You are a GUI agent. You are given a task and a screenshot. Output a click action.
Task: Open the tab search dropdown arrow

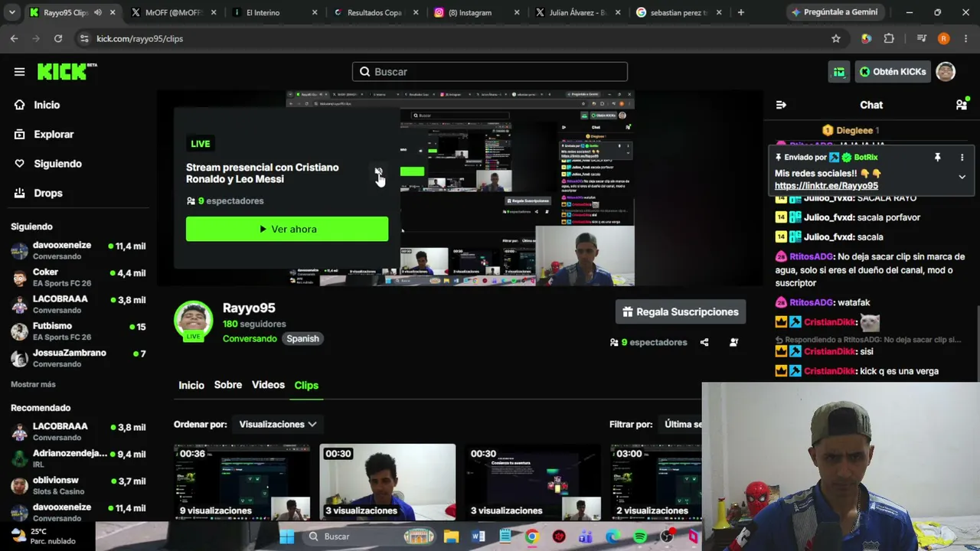(x=13, y=12)
